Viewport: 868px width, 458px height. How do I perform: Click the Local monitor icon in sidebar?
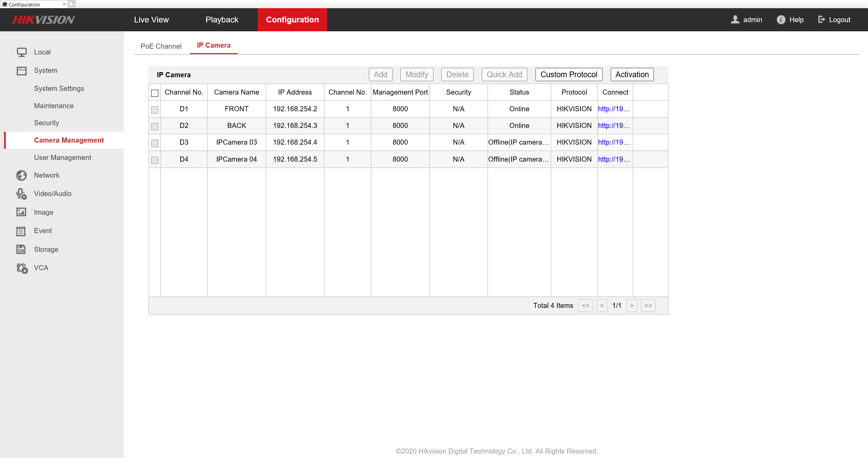click(x=21, y=52)
